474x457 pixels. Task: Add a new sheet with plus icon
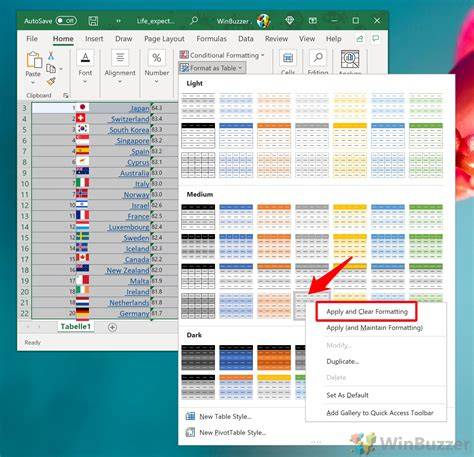pos(112,327)
